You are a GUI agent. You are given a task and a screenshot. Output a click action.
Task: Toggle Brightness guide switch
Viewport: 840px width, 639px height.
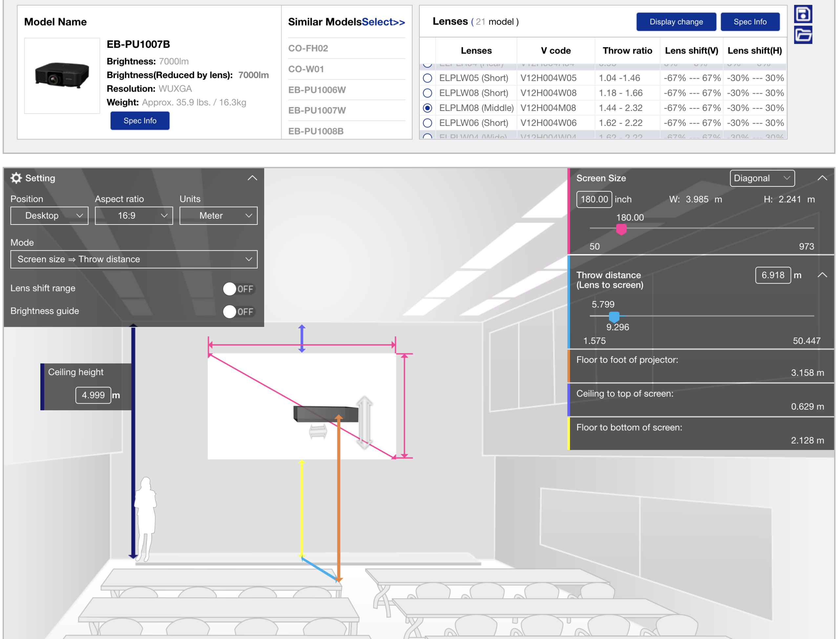[239, 311]
